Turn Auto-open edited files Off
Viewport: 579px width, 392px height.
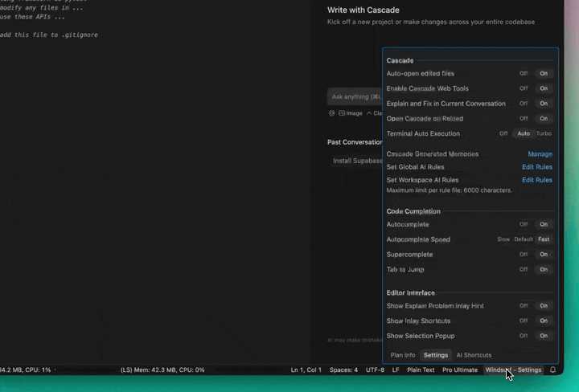coord(524,73)
